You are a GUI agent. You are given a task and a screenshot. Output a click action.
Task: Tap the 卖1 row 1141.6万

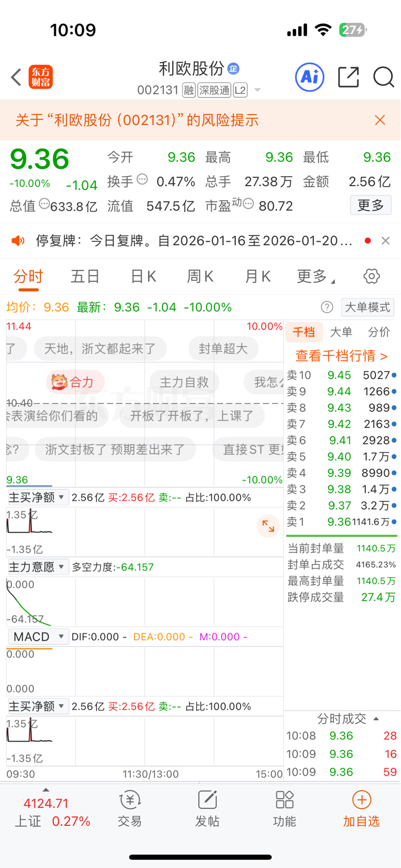pyautogui.click(x=342, y=522)
